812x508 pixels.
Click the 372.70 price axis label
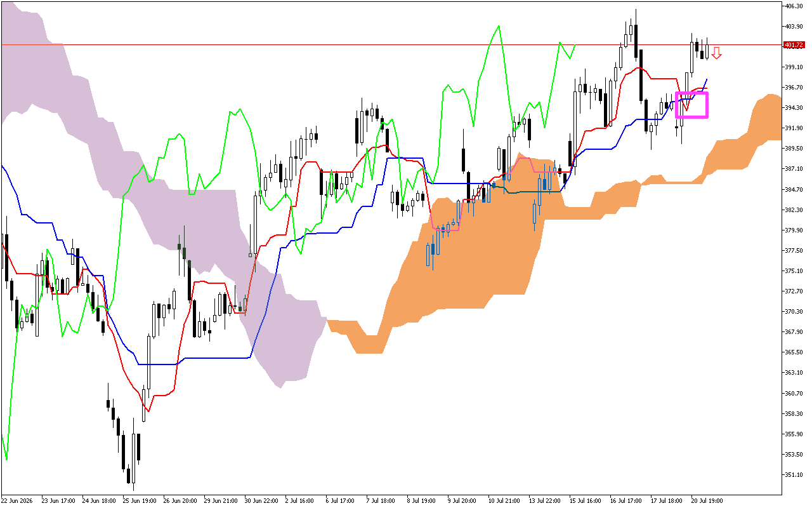coord(794,291)
